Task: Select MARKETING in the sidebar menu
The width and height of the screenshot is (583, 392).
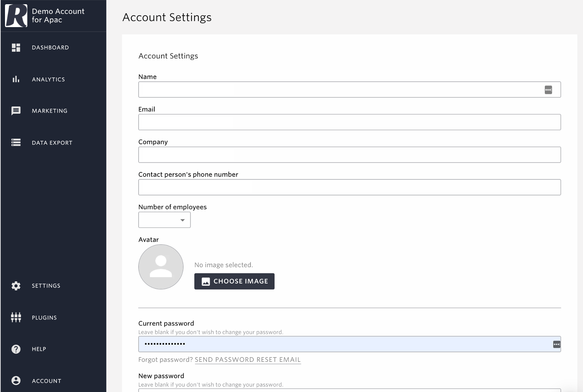Action: [x=50, y=111]
